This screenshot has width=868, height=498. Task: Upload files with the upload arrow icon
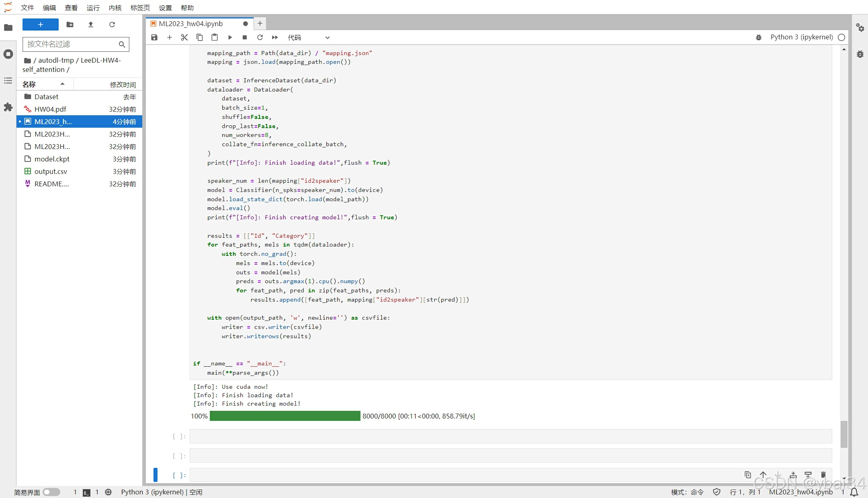tap(91, 24)
